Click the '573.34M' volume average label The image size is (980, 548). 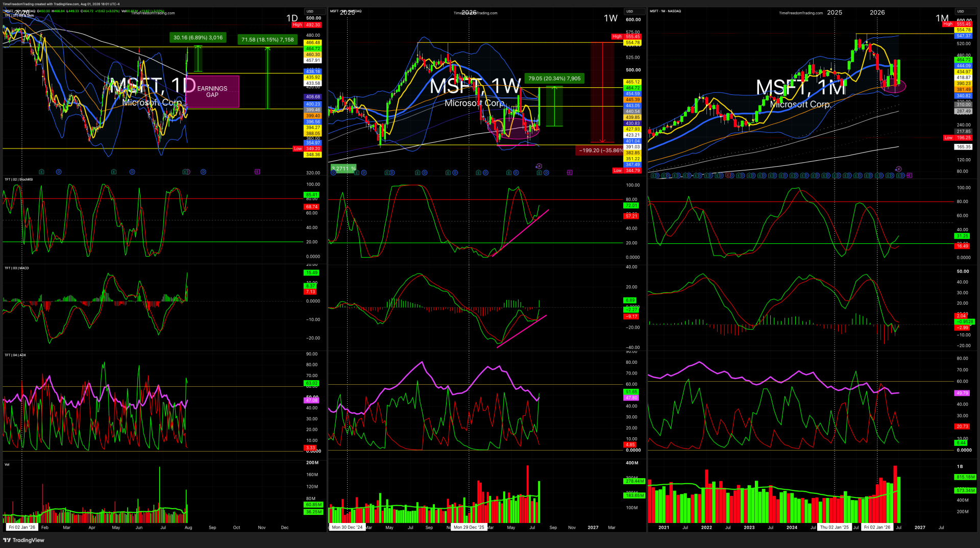[x=965, y=490]
